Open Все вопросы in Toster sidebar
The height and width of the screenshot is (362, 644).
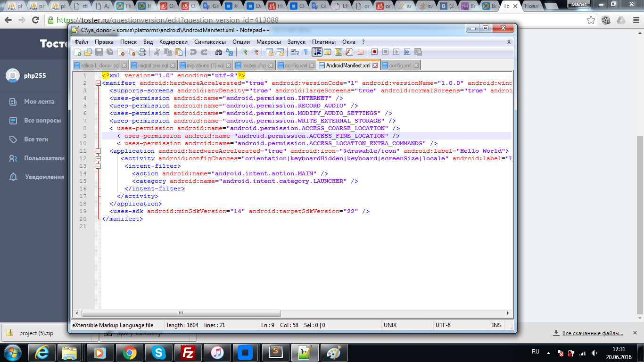42,120
